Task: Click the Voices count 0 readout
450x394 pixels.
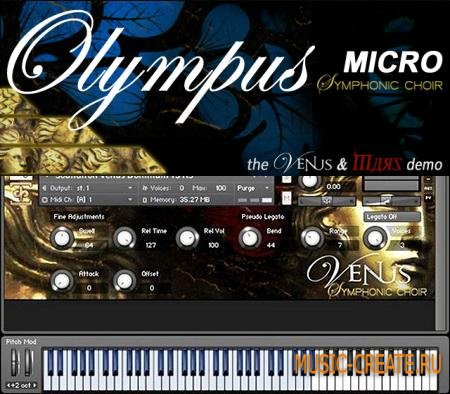Action: click(182, 188)
